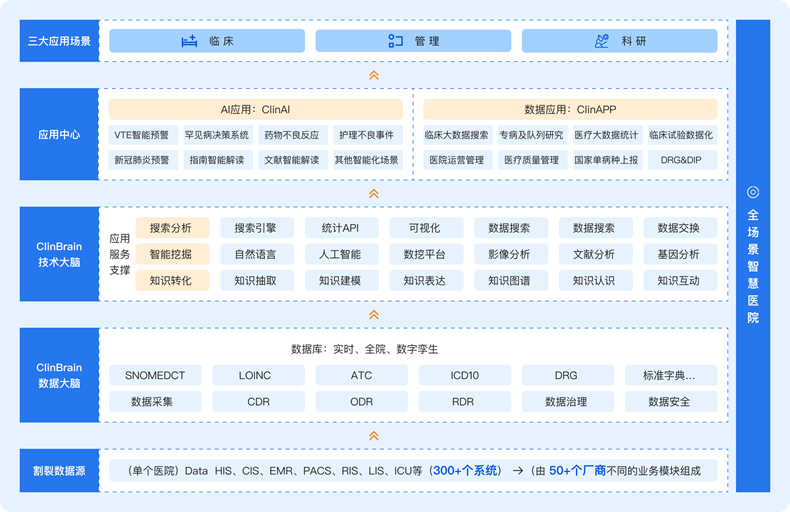The image size is (790, 512).
Task: Click the 罕见病决策系统 item
Action: 218,135
